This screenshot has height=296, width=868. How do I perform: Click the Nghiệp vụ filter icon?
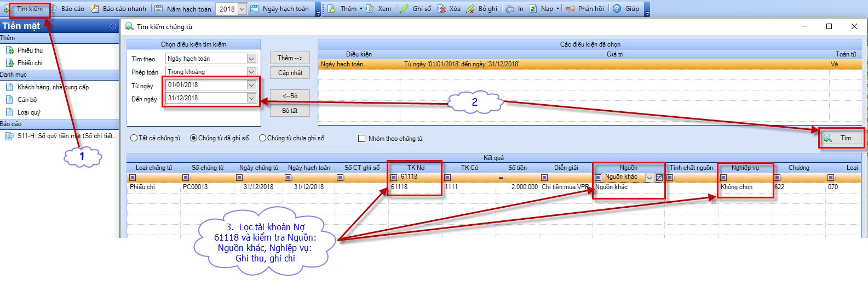(723, 178)
